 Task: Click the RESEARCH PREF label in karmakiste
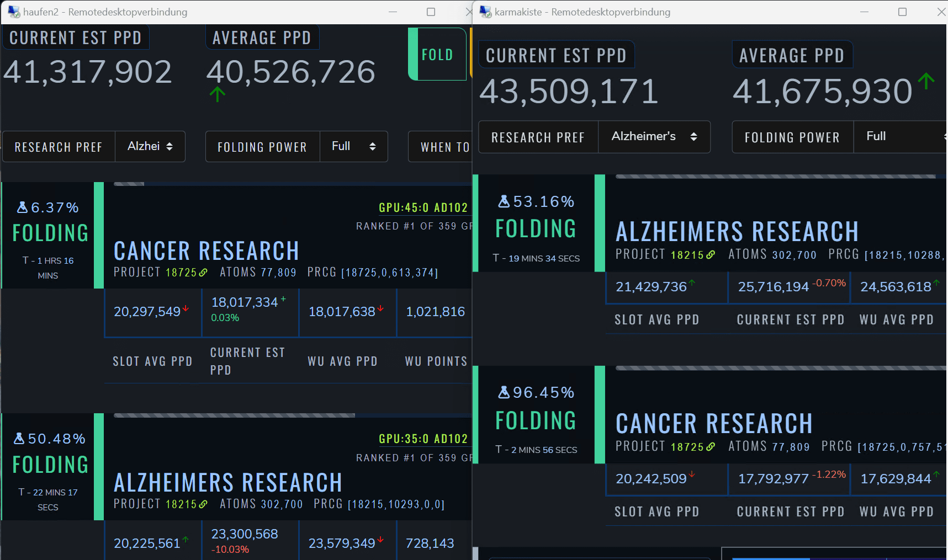(x=538, y=137)
